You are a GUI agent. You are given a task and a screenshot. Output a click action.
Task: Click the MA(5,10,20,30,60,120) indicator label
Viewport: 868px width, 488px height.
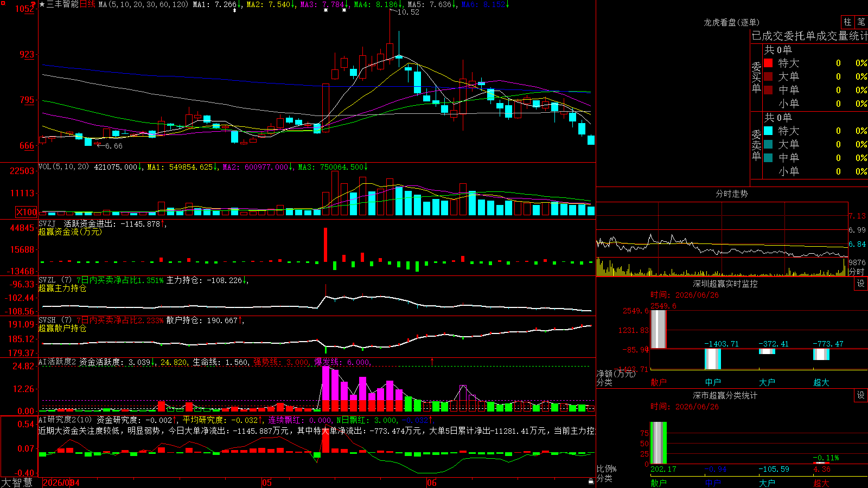(x=143, y=4)
